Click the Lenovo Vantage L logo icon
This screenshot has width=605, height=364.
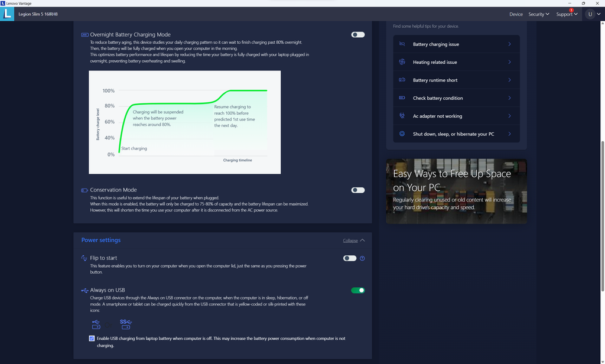click(8, 14)
